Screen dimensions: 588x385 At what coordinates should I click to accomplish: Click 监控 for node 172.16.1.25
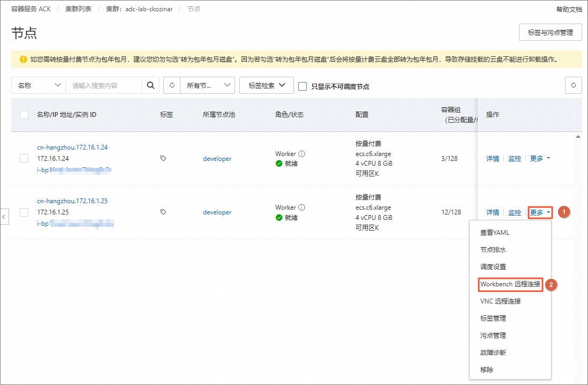pyautogui.click(x=515, y=212)
